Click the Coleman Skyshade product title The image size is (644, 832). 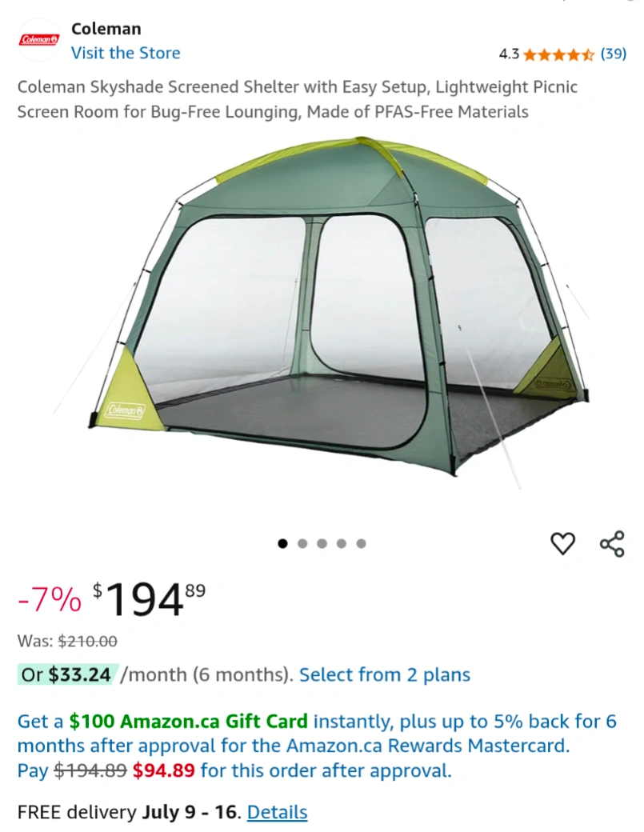tap(297, 99)
